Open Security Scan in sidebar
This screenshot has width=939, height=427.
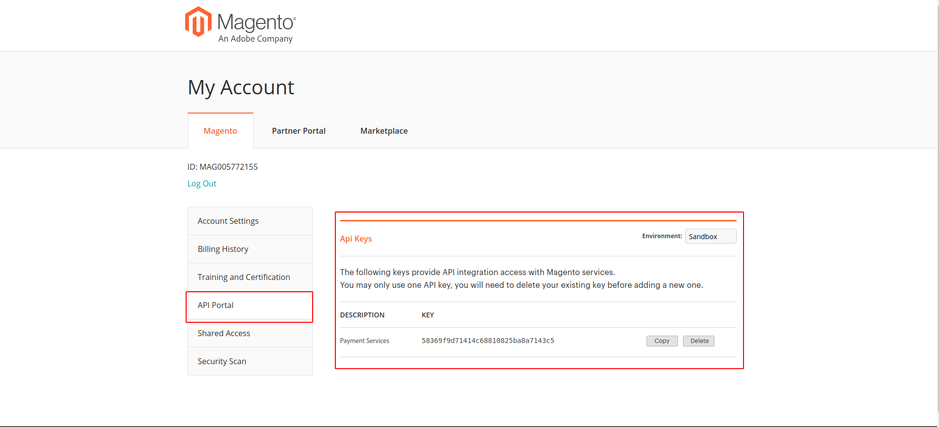pos(250,362)
